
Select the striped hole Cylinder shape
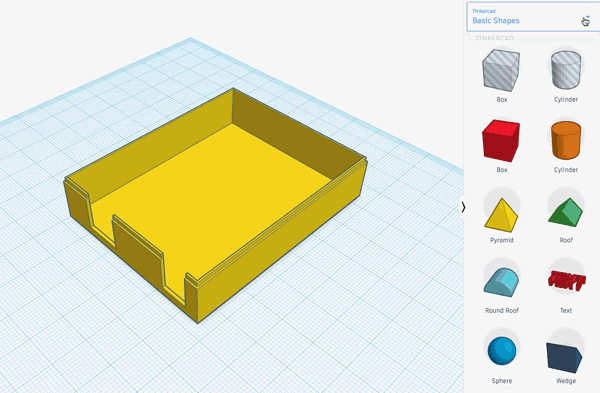click(566, 70)
